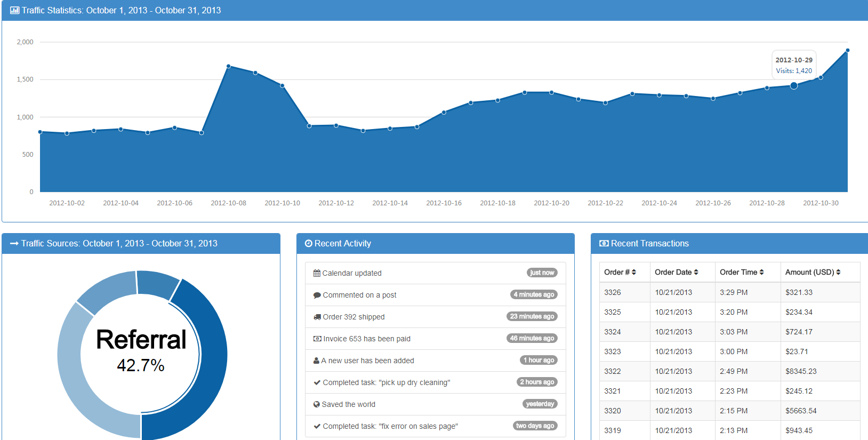Sort transactions by Amount (USD)
Viewport: 868px width, 440px height.
coord(813,272)
